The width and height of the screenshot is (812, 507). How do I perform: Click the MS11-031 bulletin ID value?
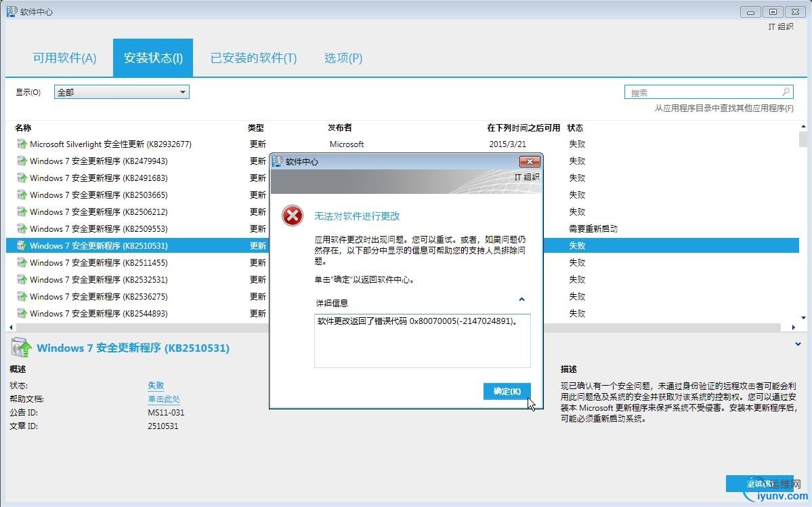(x=166, y=413)
